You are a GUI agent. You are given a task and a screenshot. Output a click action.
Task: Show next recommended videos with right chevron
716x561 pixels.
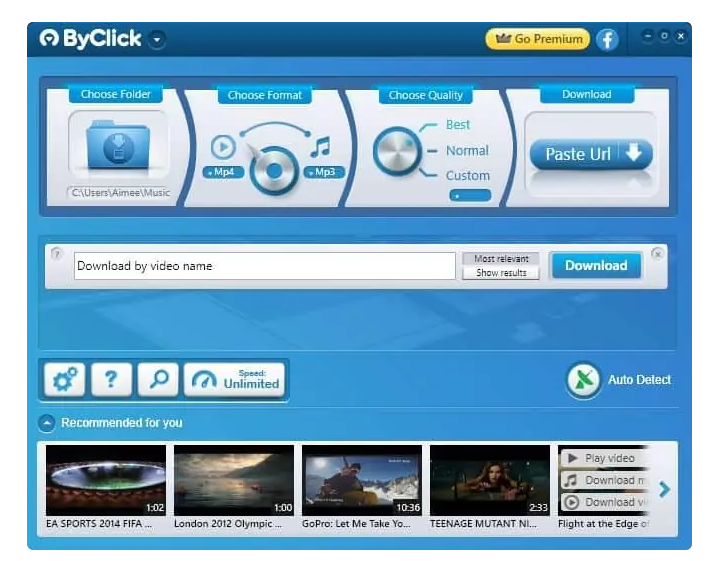(665, 489)
